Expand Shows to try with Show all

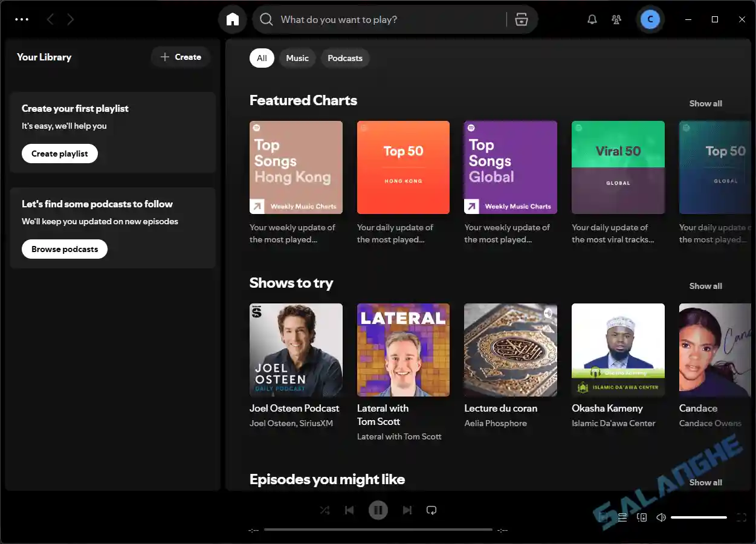(x=705, y=285)
